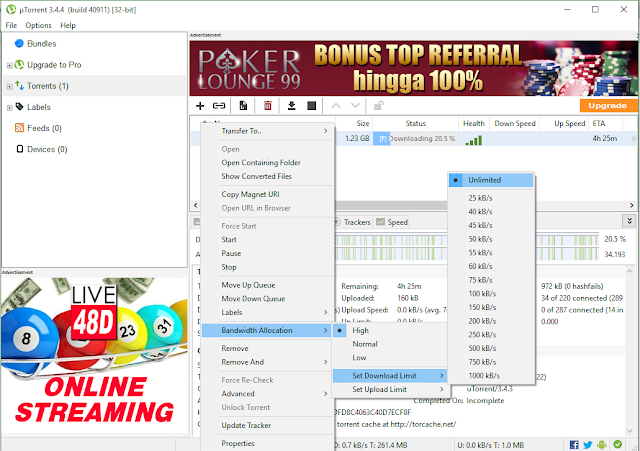Click Copy Magnet URI in context menu
This screenshot has width=640, height=451.
coord(268,194)
